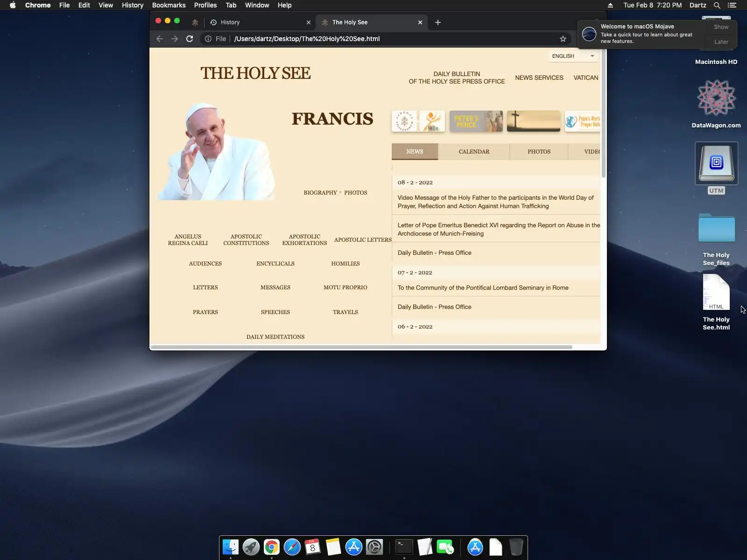Reload the Holy See page
747x560 pixels.
[190, 39]
